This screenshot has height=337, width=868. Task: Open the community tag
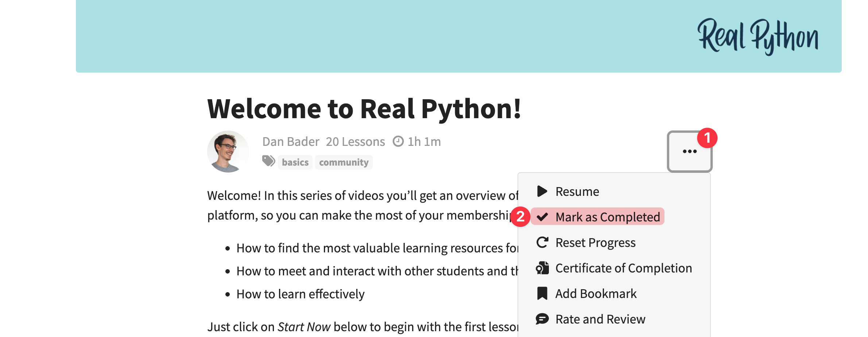[x=344, y=162]
